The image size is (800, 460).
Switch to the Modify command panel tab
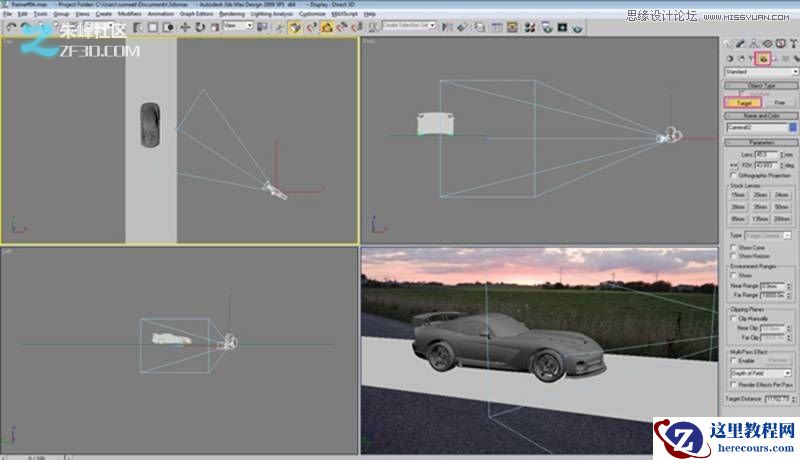pos(740,44)
